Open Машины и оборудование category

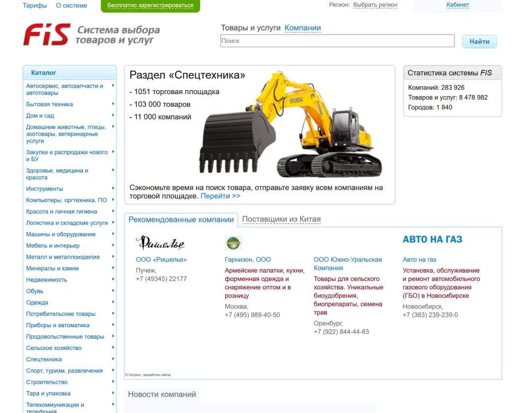[x=61, y=234]
